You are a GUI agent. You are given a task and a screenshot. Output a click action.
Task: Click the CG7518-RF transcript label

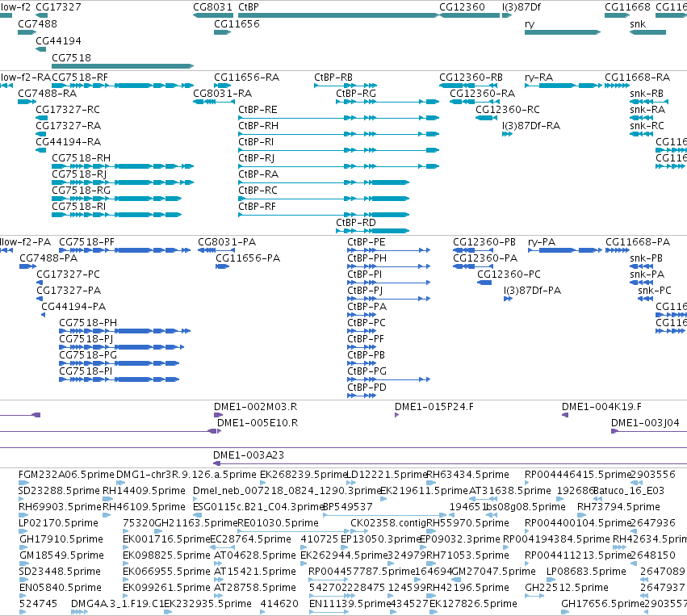click(x=80, y=78)
